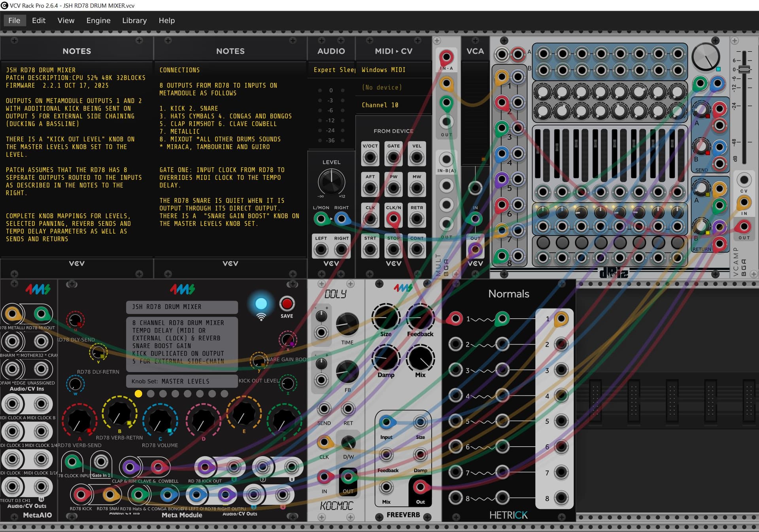The height and width of the screenshot is (532, 759).
Task: Click into the CONNECTIONS notes text area
Action: pyautogui.click(x=230, y=158)
